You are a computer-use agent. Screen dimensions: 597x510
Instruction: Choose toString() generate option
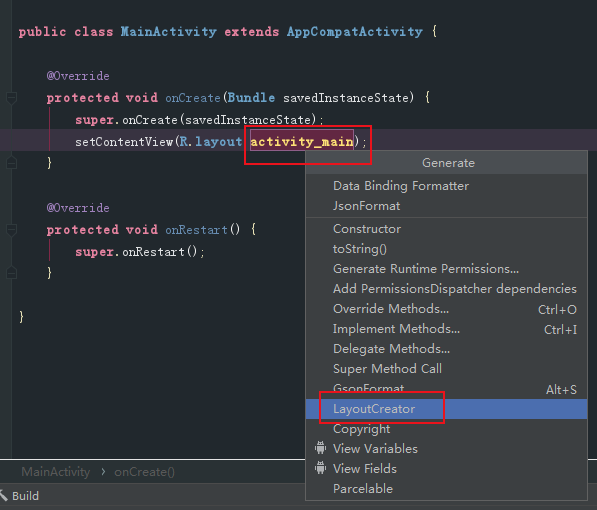446,249
